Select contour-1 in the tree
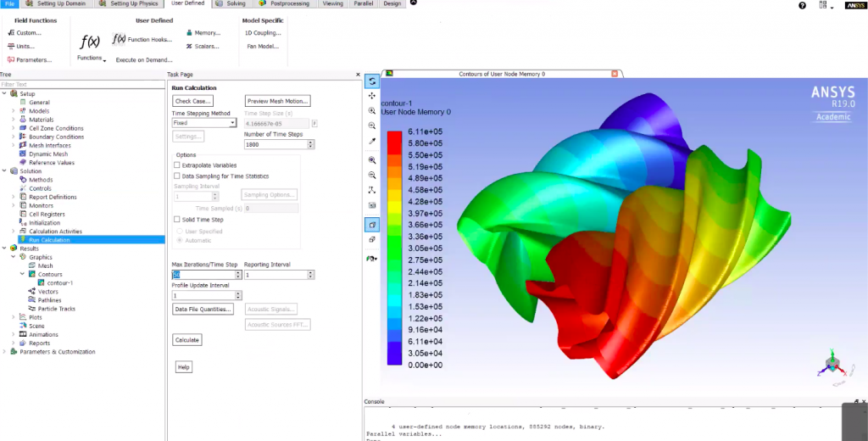The image size is (868, 441). 59,283
